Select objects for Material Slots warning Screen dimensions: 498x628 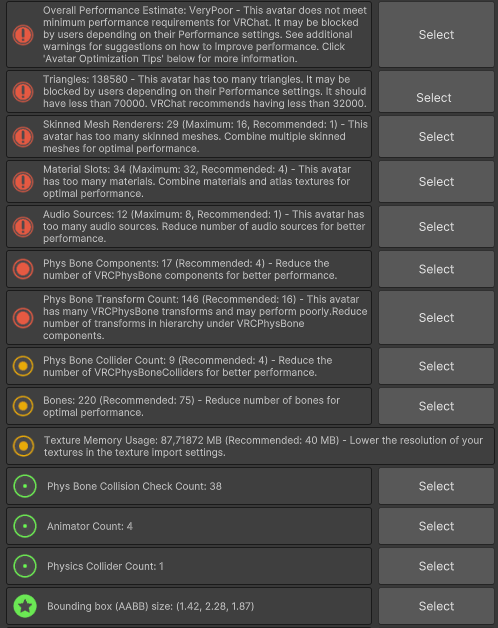tap(436, 181)
